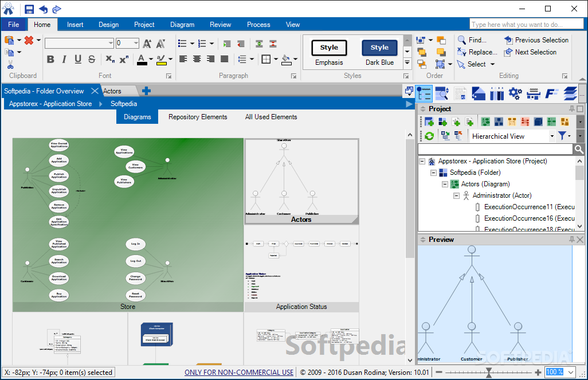Click the Find magnifier in Editing group

[462, 40]
